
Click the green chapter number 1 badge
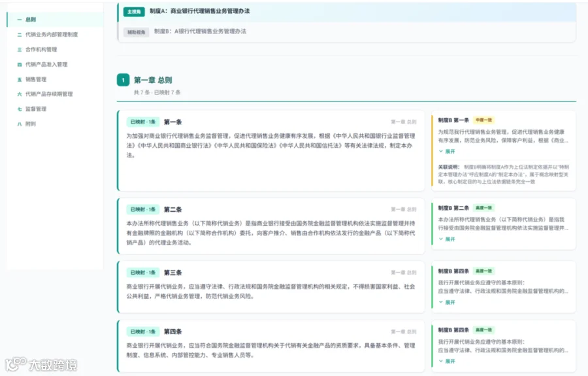tap(123, 80)
